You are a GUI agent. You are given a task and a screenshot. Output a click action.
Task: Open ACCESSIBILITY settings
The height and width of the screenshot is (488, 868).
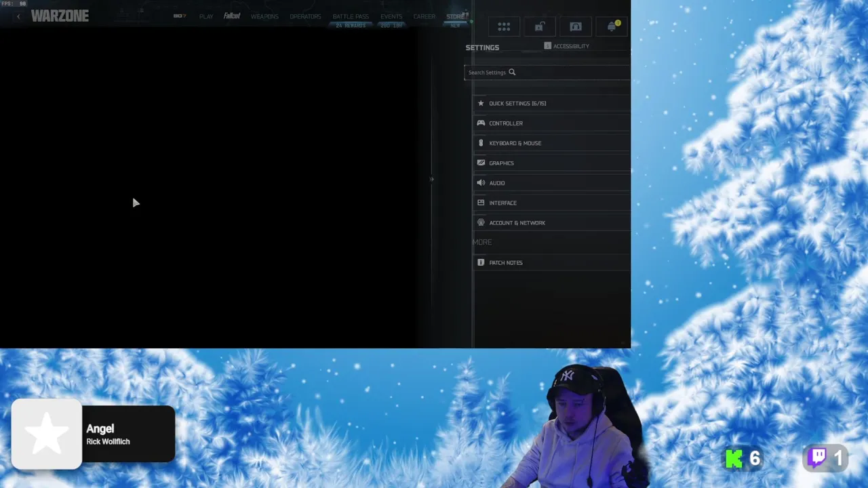point(567,46)
